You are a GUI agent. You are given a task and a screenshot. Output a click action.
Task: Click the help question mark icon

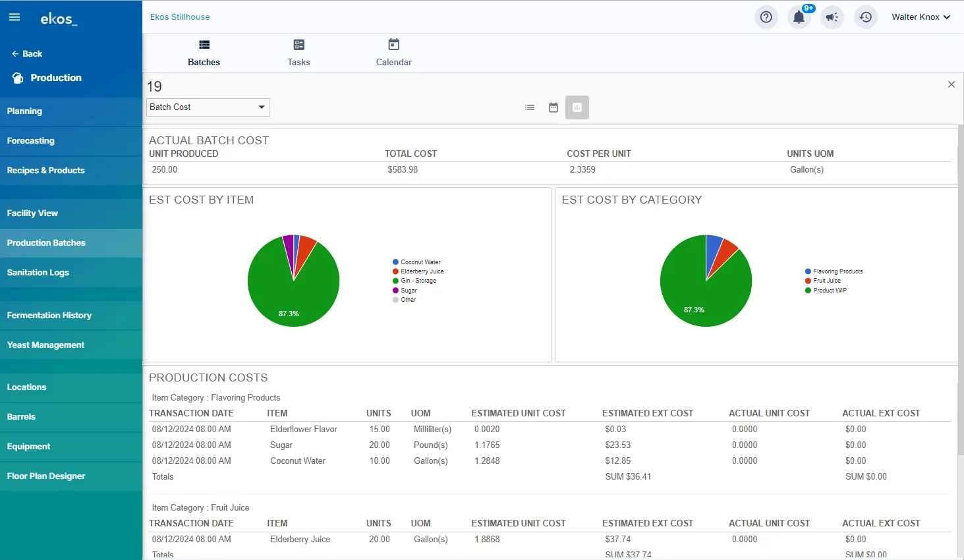coord(766,17)
